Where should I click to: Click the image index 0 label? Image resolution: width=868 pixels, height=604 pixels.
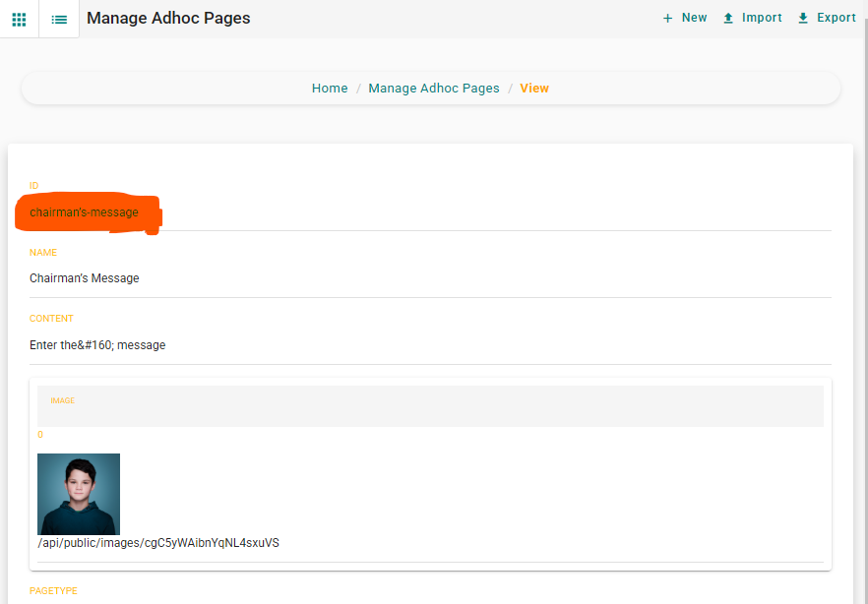[x=39, y=435]
